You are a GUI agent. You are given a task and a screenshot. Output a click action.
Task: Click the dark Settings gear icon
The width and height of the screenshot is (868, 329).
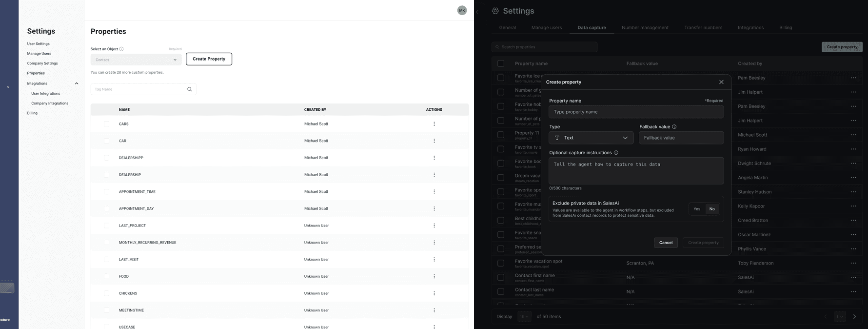pyautogui.click(x=495, y=11)
